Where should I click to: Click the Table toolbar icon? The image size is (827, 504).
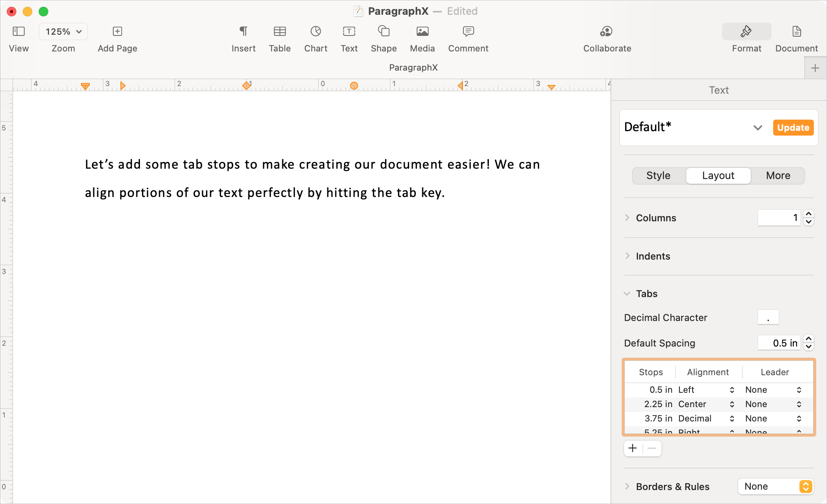click(280, 31)
